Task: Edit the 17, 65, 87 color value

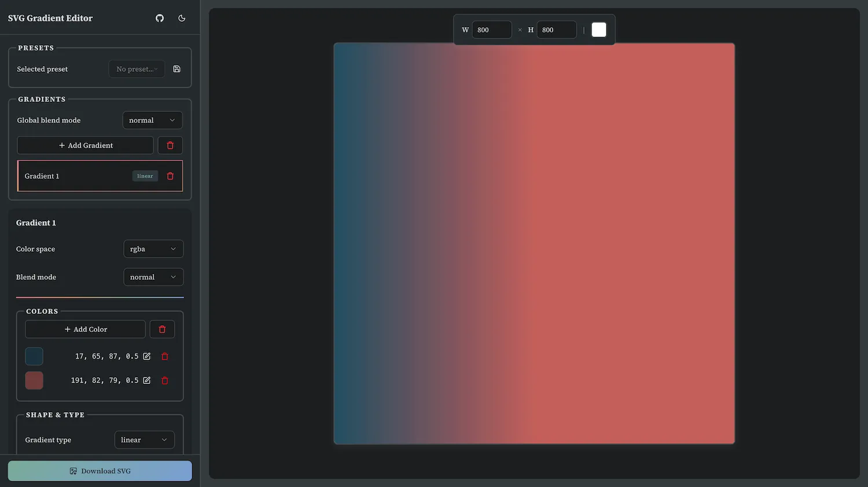Action: (146, 356)
